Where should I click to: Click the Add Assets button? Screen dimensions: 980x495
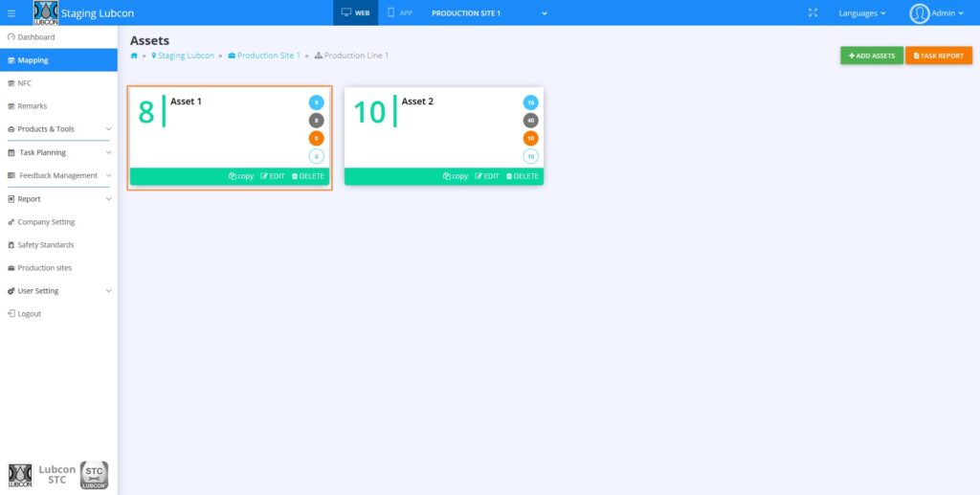pyautogui.click(x=871, y=56)
